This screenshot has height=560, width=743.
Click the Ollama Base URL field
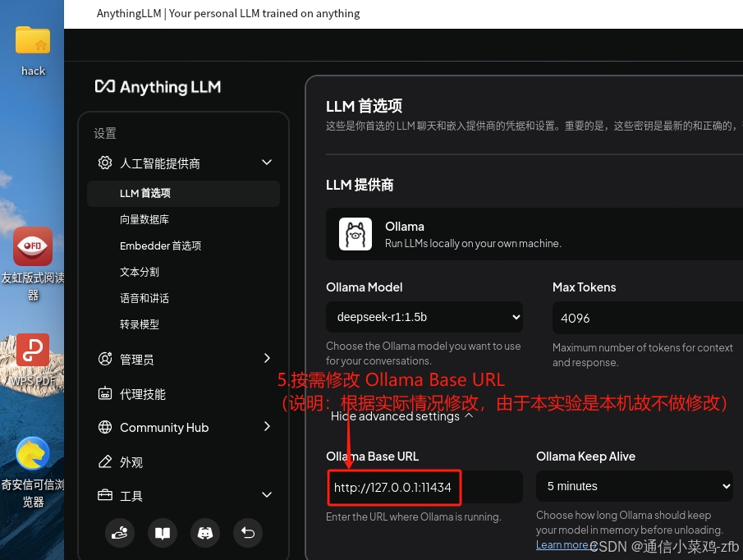pos(424,487)
